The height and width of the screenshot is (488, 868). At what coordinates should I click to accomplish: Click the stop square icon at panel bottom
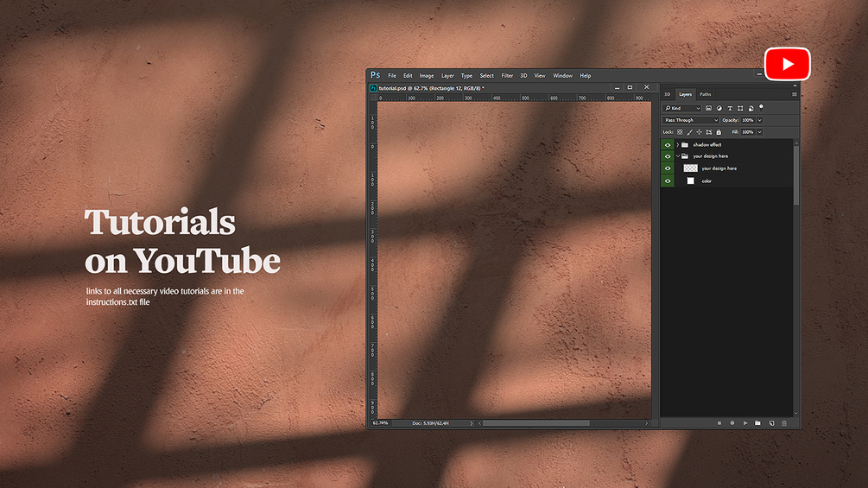(719, 423)
